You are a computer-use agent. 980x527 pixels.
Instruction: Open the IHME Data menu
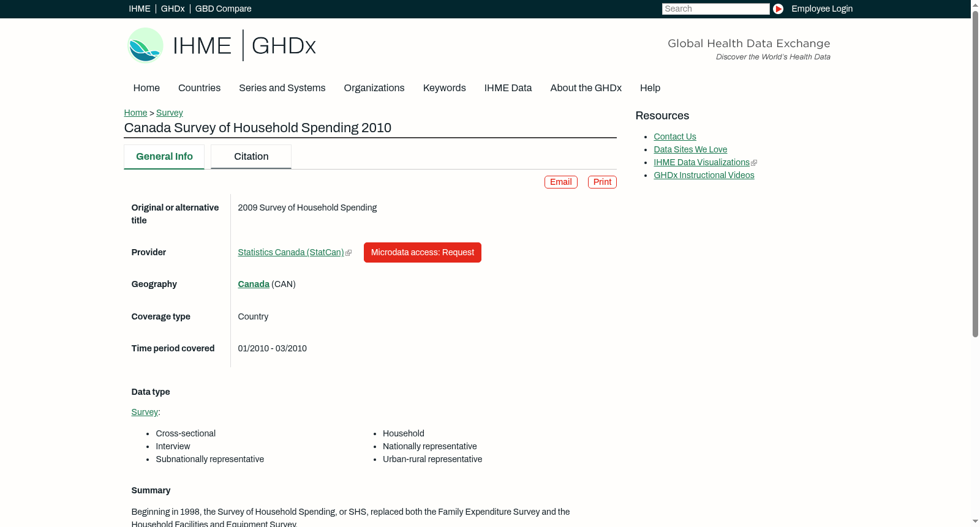pos(508,88)
